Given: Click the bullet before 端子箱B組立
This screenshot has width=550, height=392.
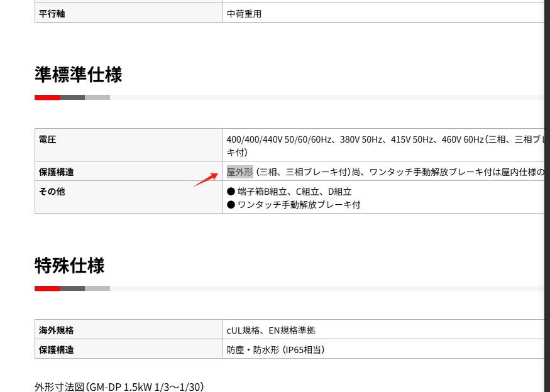Looking at the screenshot, I should (231, 192).
